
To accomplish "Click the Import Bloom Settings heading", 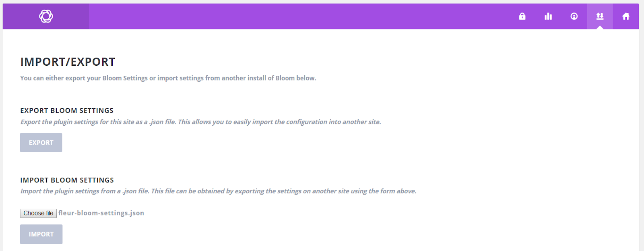I will [x=67, y=180].
